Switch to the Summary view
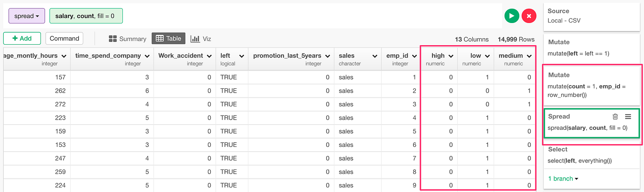The image size is (644, 192). tap(127, 39)
